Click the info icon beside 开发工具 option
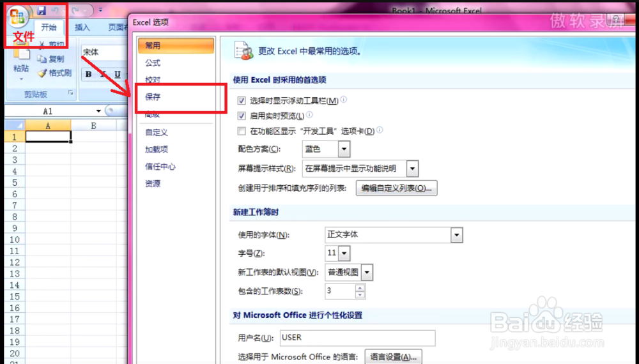 [380, 130]
